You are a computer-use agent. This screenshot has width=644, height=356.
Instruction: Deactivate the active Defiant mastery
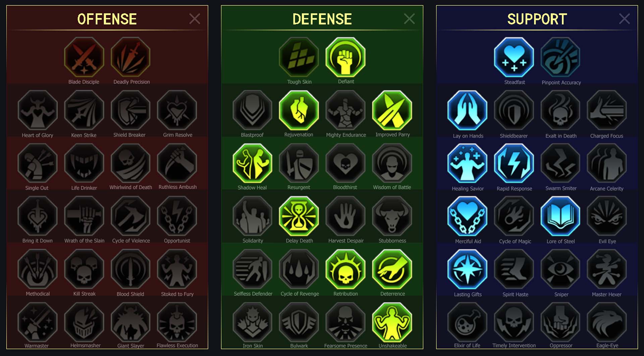pos(345,57)
